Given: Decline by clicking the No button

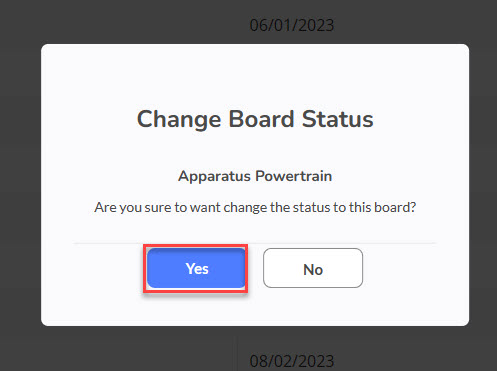Looking at the screenshot, I should 313,268.
